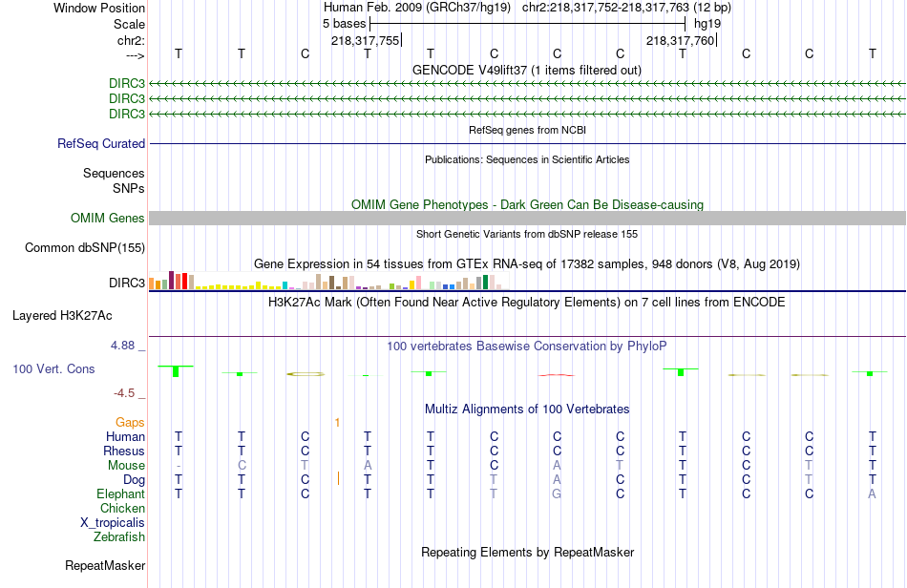Click the orange Gaps label
Image resolution: width=907 pixels, height=588 pixels.
tap(130, 423)
